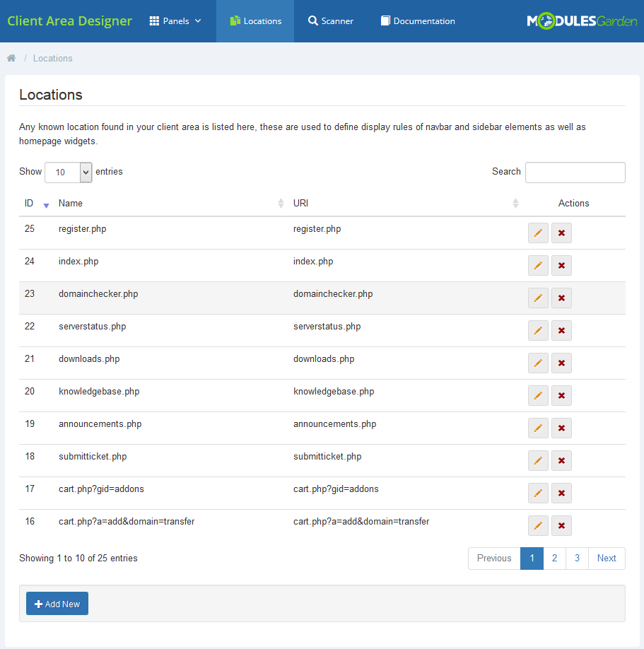Edit the domainchecker.php location
Image resolution: width=644 pixels, height=649 pixels.
coord(538,298)
